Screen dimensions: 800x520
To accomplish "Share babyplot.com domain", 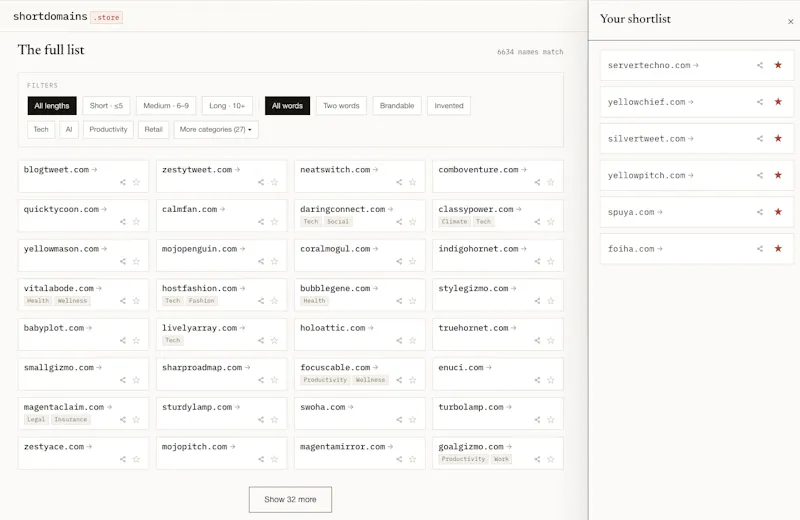I will (x=122, y=340).
